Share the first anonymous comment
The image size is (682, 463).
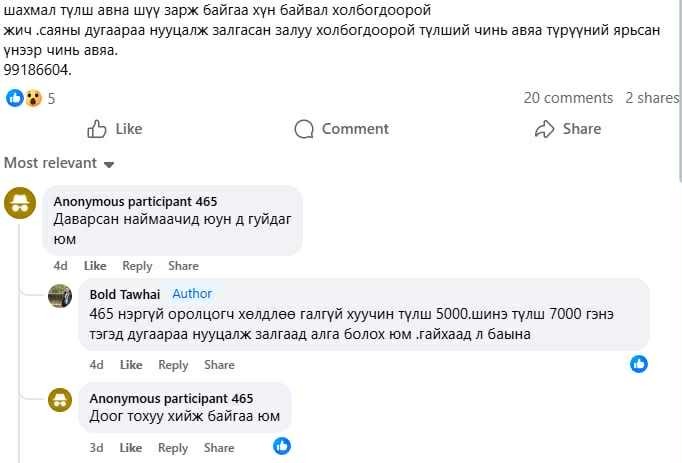pos(183,266)
